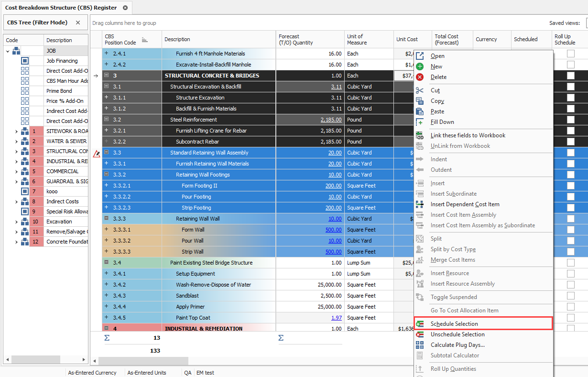
Task: Open the 2,185.00 quantity link for Steel Reinforcement
Action: (331, 120)
